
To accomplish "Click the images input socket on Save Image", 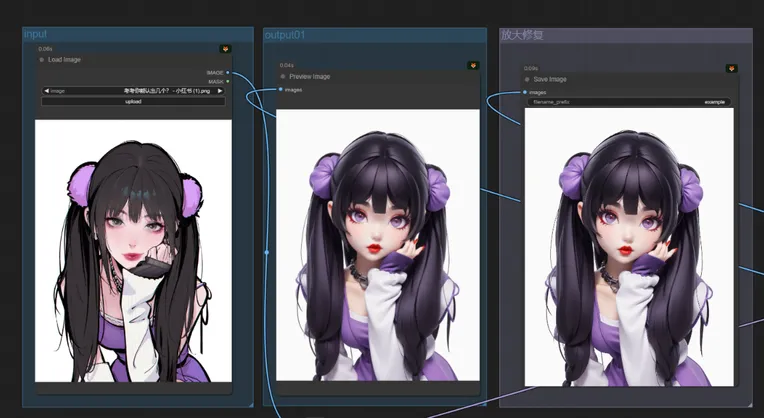I will tap(525, 92).
